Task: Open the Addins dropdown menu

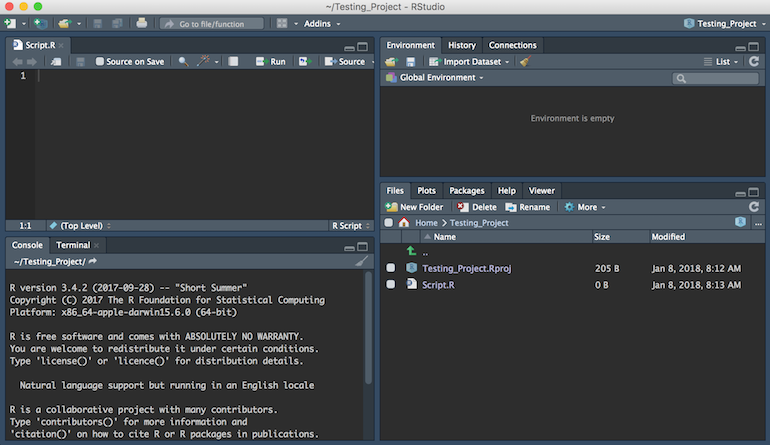Action: click(322, 24)
